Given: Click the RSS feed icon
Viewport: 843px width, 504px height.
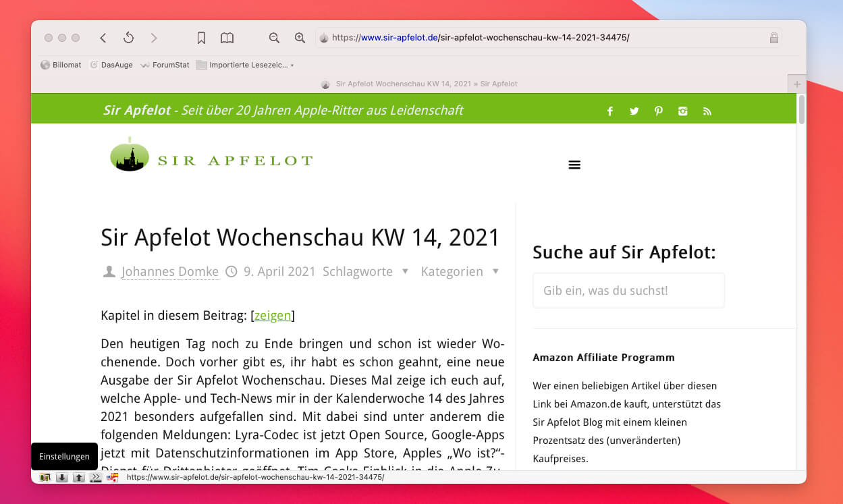Looking at the screenshot, I should (x=707, y=111).
